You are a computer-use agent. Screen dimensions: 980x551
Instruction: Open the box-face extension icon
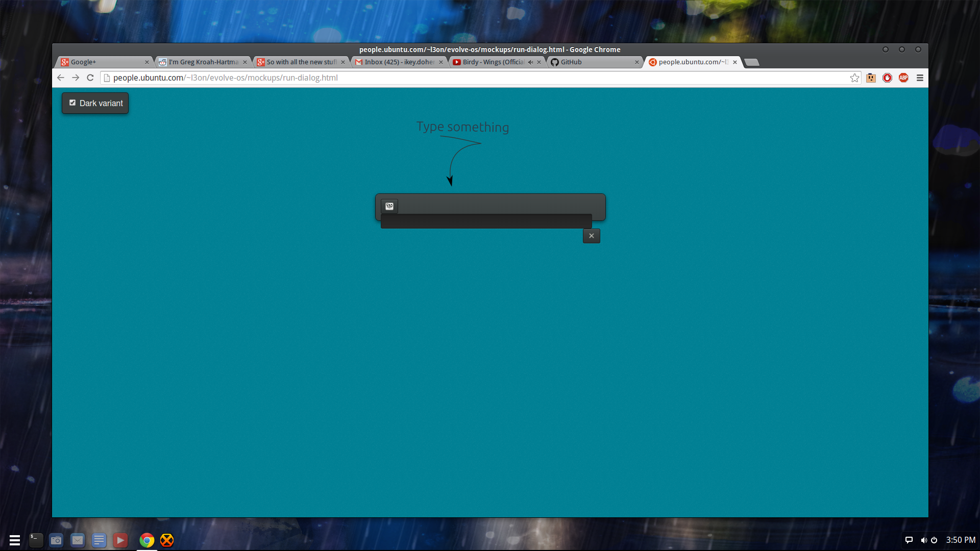point(871,78)
